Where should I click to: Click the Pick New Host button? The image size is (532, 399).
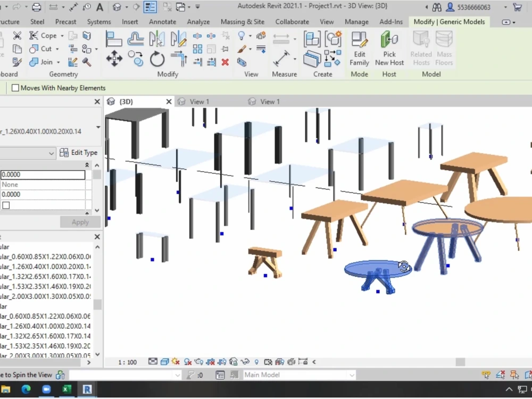tap(389, 48)
